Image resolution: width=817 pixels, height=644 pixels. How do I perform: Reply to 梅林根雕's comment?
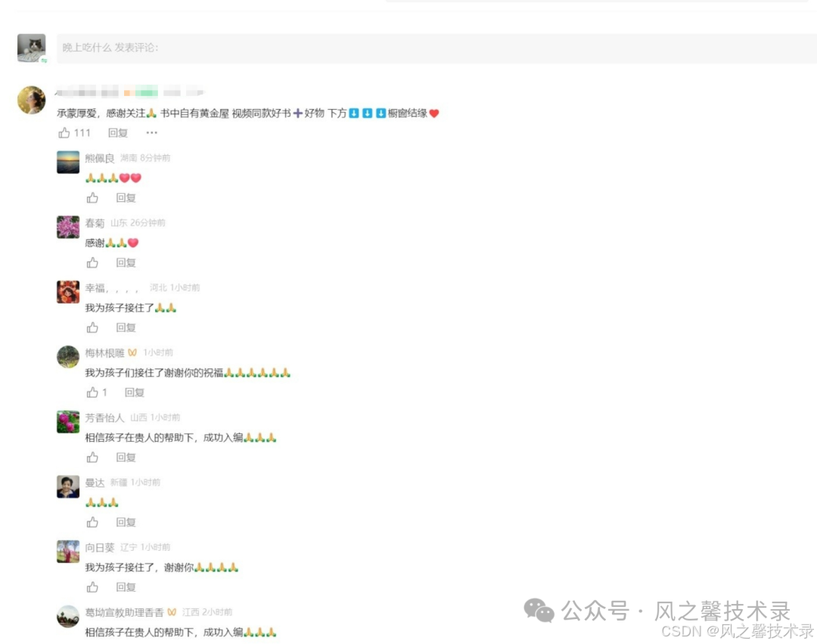click(135, 392)
